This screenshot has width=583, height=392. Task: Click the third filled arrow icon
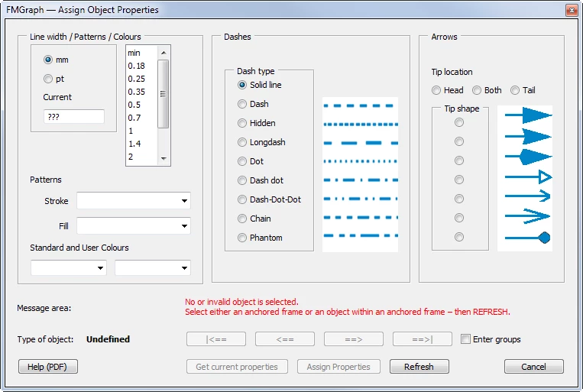click(528, 157)
